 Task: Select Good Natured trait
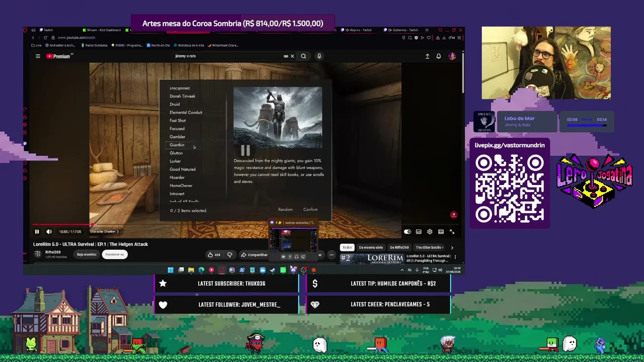[x=183, y=169]
